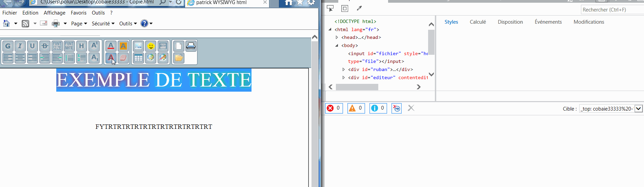
Task: Open the Page dropdown menu
Action: click(x=79, y=24)
